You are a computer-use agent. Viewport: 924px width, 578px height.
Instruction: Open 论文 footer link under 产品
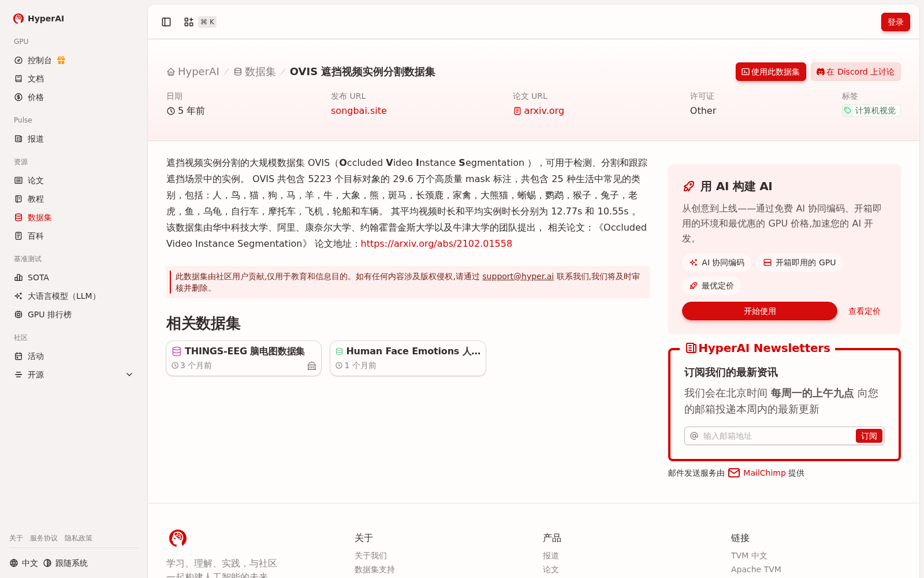click(x=551, y=569)
